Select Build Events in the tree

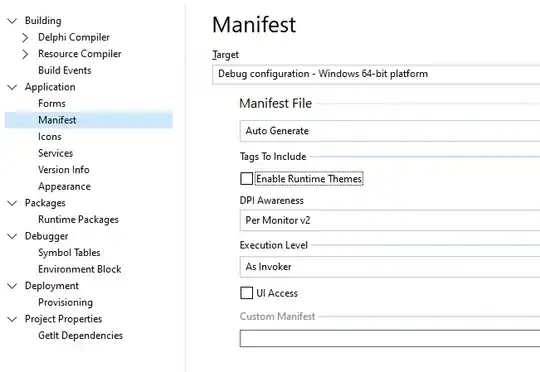(65, 71)
